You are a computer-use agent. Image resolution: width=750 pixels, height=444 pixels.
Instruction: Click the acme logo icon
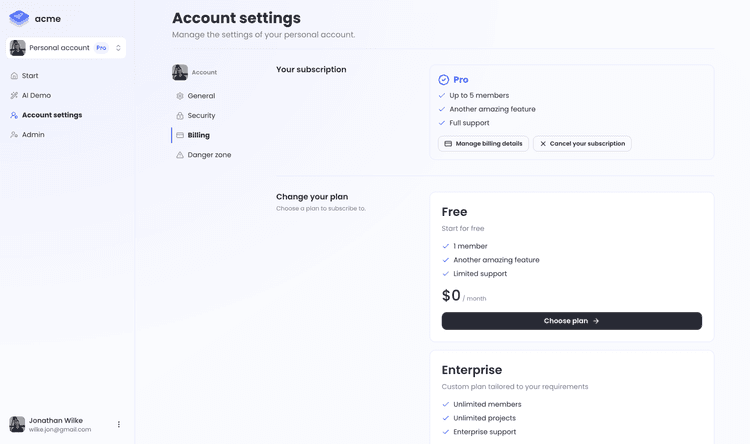click(x=19, y=18)
